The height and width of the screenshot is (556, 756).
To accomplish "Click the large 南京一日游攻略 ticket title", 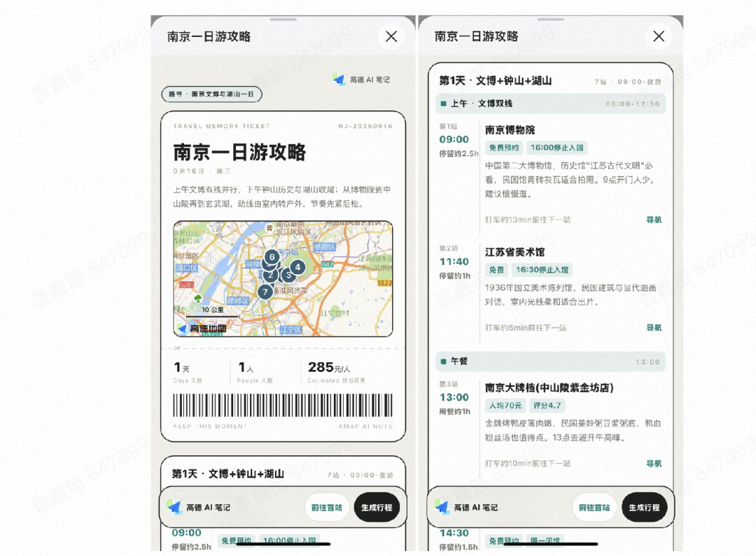I will point(239,152).
